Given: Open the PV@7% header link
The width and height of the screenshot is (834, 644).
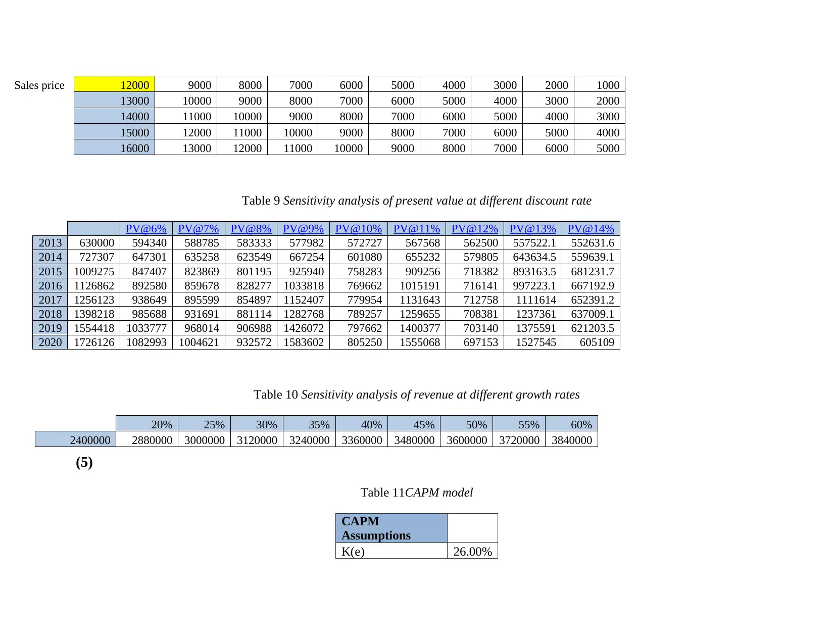Looking at the screenshot, I should click(x=199, y=229).
